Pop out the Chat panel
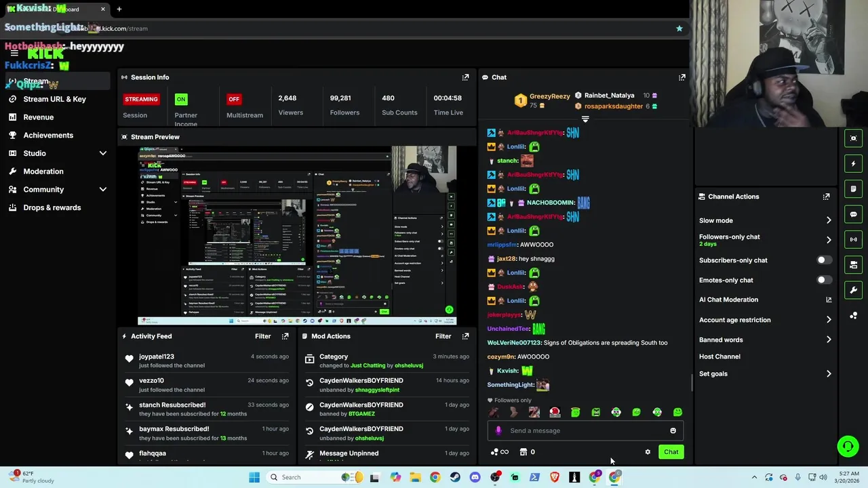 click(x=682, y=77)
